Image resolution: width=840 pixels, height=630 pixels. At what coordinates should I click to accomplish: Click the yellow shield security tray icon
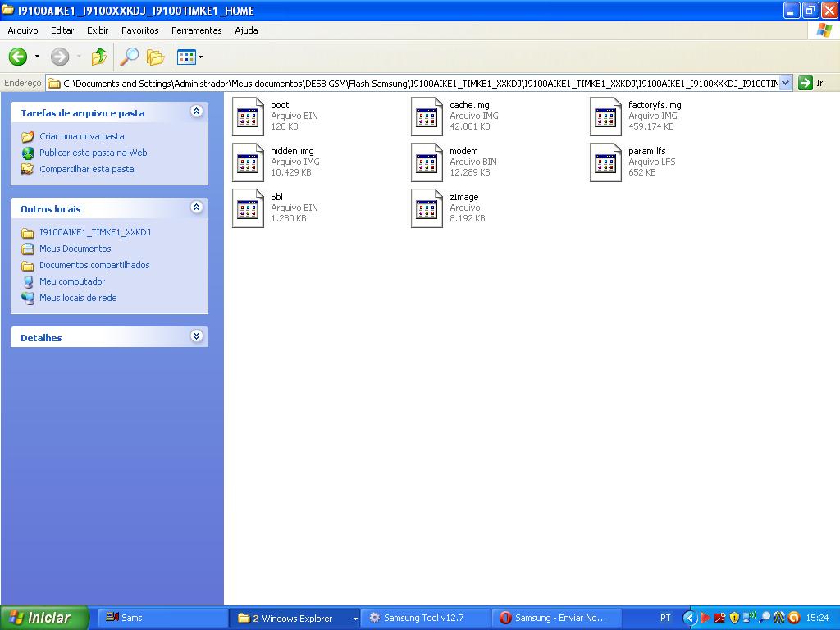pos(734,618)
